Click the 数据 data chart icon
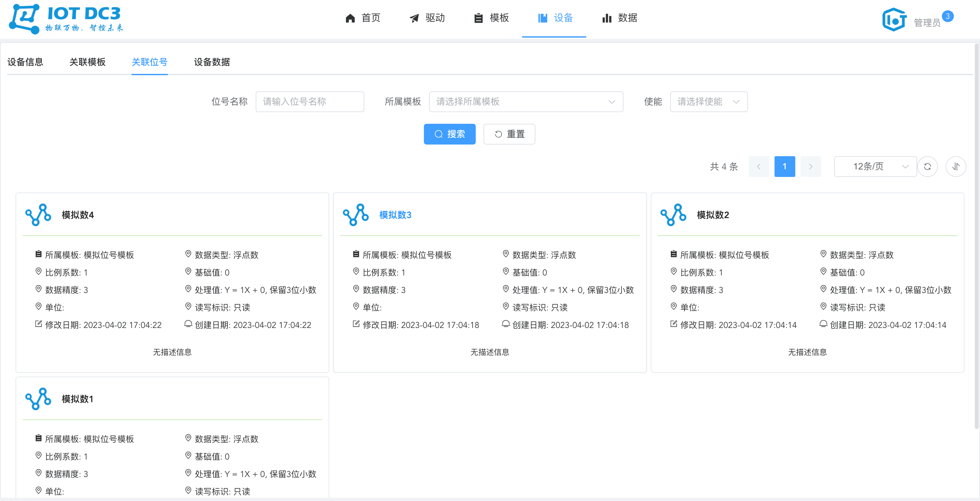The height and width of the screenshot is (501, 980). [606, 18]
